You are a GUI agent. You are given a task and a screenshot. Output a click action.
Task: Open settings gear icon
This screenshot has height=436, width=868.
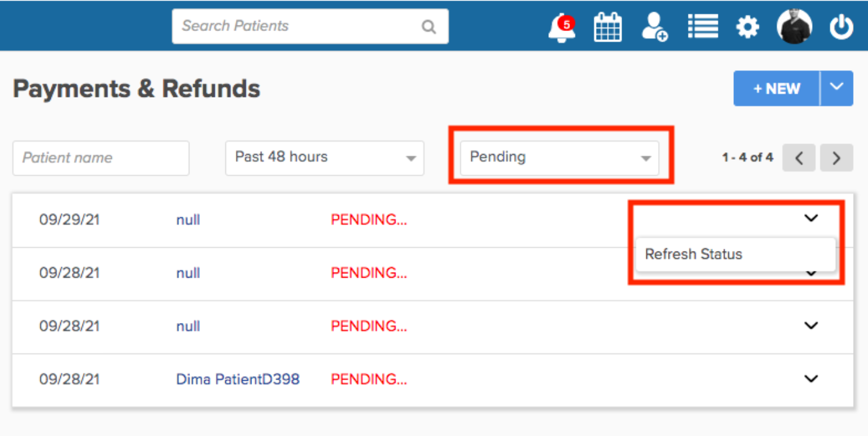coord(748,27)
